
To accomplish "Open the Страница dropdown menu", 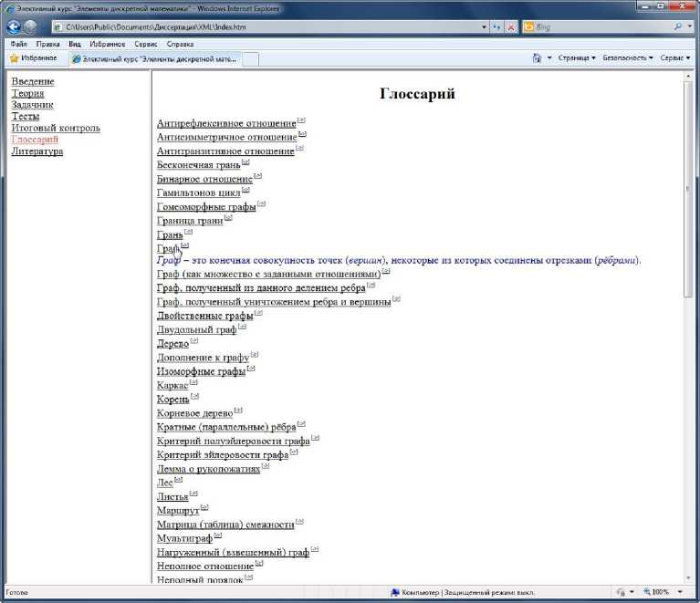I will 577,58.
